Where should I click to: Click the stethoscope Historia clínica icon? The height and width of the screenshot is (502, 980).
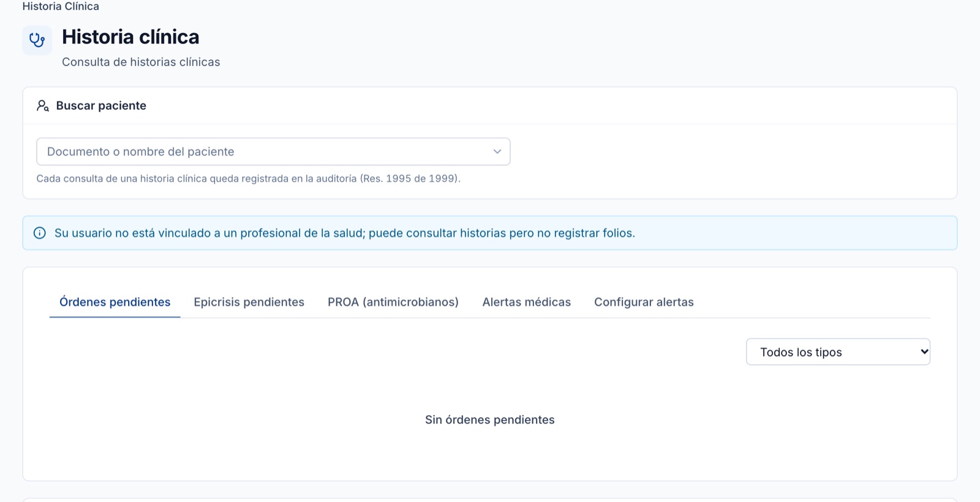(37, 40)
